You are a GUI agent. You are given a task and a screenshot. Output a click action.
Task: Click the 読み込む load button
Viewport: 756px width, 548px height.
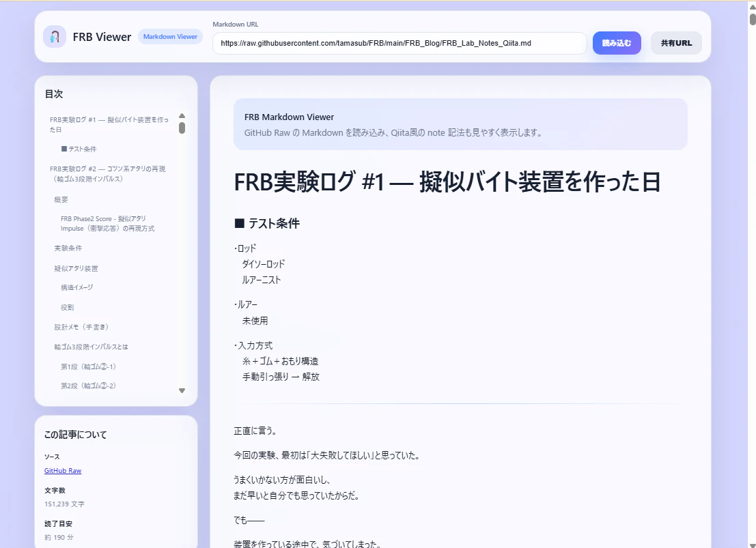[617, 43]
